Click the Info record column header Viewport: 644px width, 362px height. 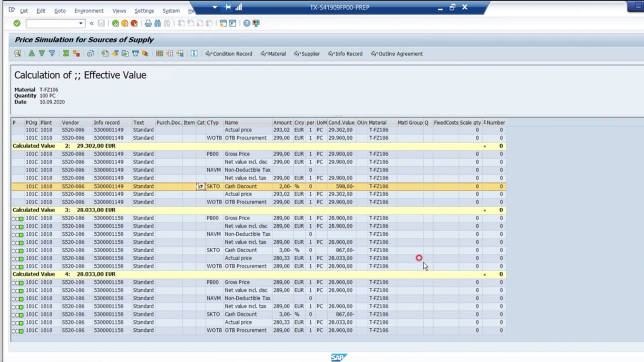pyautogui.click(x=112, y=122)
